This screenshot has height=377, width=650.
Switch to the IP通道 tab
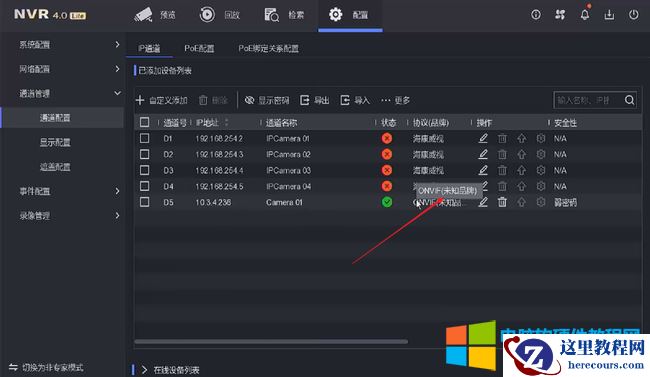point(149,49)
